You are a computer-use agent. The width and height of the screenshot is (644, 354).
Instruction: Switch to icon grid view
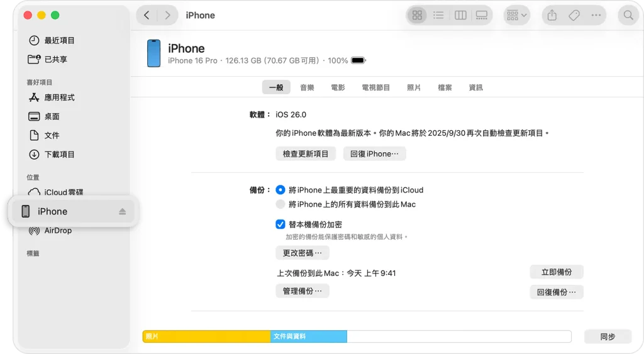[418, 15]
